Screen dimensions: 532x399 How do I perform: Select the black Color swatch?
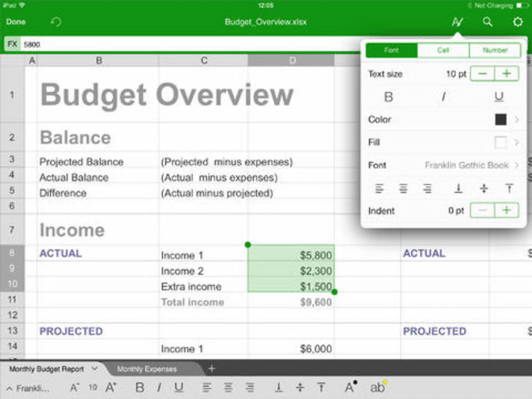pos(501,119)
